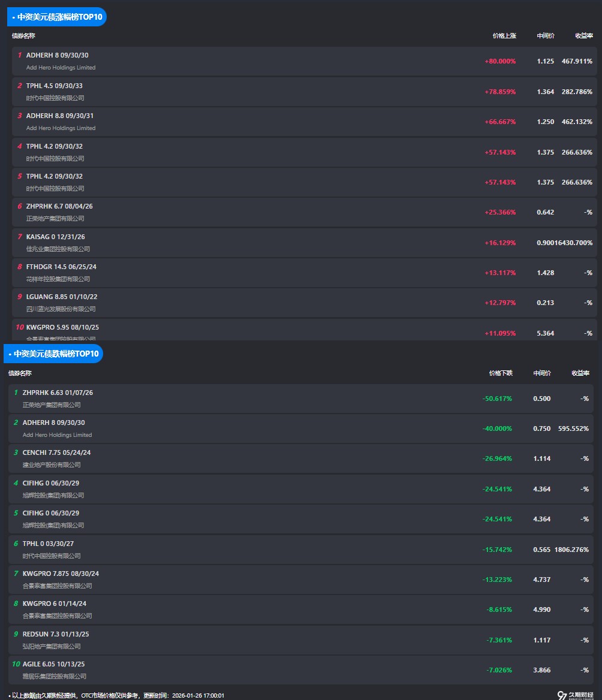
Task: Open the ADHERH 8.8 09/30/31 bond
Action: click(59, 116)
